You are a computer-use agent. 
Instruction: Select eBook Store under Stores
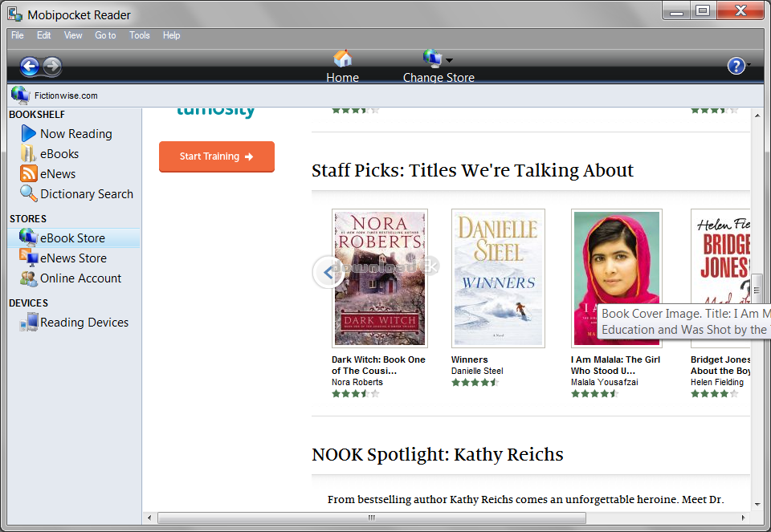73,238
